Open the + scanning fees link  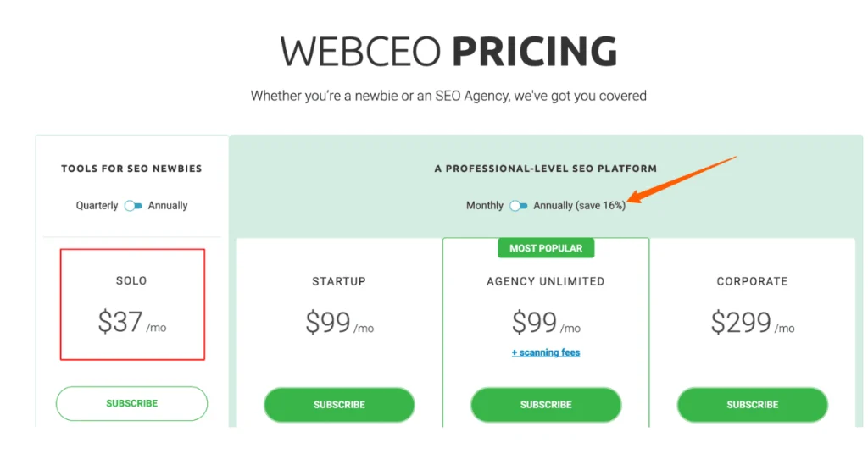point(546,352)
